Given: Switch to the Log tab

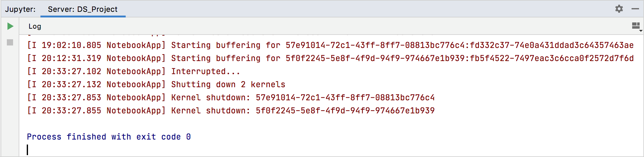Looking at the screenshot, I should pos(35,26).
